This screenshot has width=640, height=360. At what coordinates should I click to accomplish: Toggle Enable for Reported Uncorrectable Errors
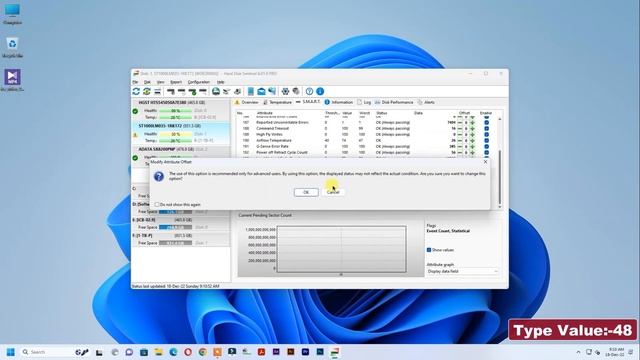(486, 122)
